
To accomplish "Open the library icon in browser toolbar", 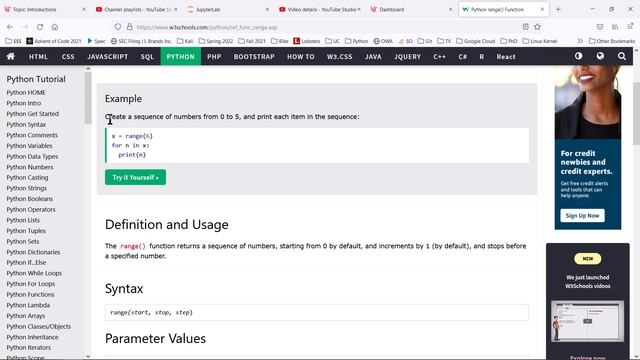I will 615,27.
